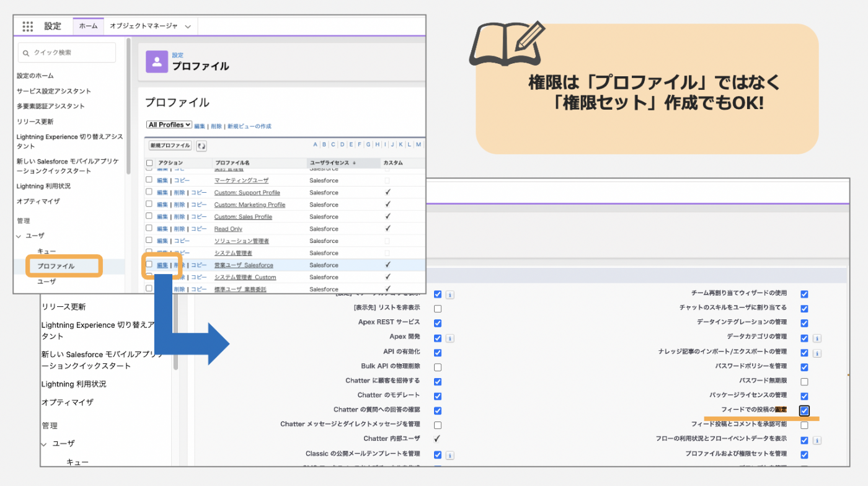Screen dimensions: 868x486
Task: Switch to the ホーム tab
Action: pos(88,26)
